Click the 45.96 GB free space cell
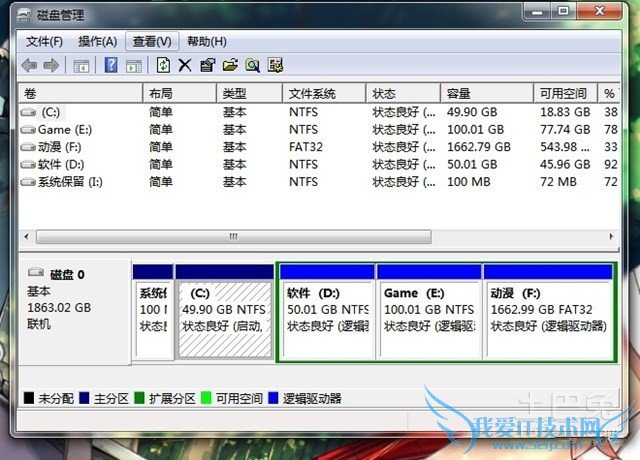 click(565, 164)
